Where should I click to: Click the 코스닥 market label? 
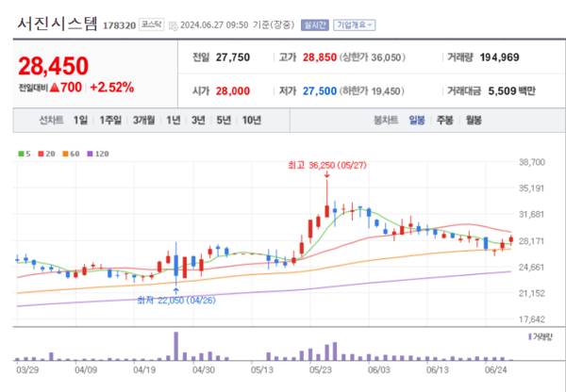point(152,24)
